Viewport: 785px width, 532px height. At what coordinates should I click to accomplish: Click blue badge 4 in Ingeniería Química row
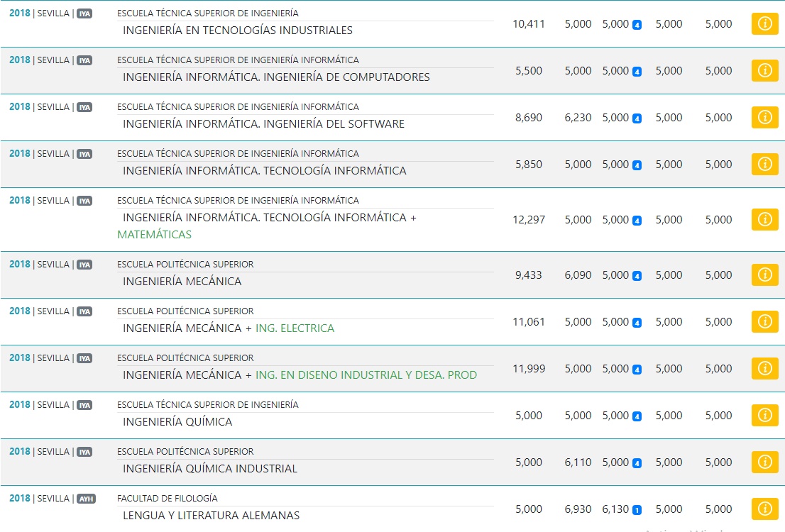(x=637, y=416)
